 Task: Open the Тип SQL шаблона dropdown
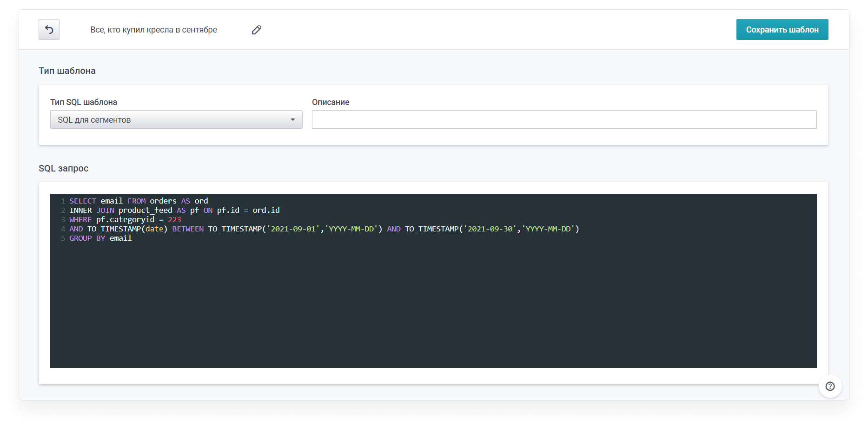pyautogui.click(x=176, y=119)
